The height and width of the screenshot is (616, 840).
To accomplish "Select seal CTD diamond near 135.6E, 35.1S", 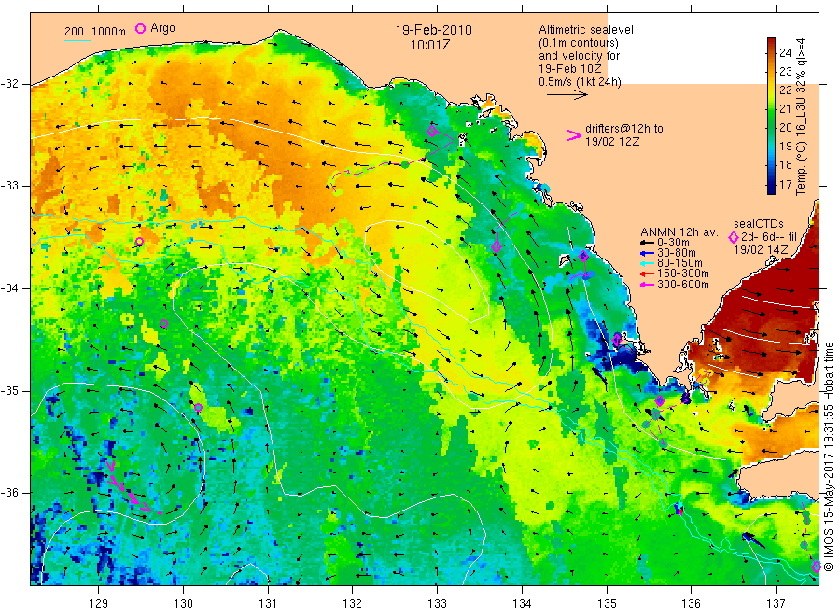I will point(660,400).
